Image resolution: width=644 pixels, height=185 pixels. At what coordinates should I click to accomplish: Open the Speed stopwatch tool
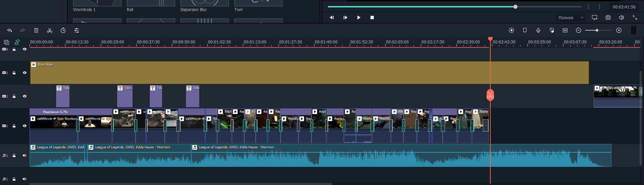63,31
